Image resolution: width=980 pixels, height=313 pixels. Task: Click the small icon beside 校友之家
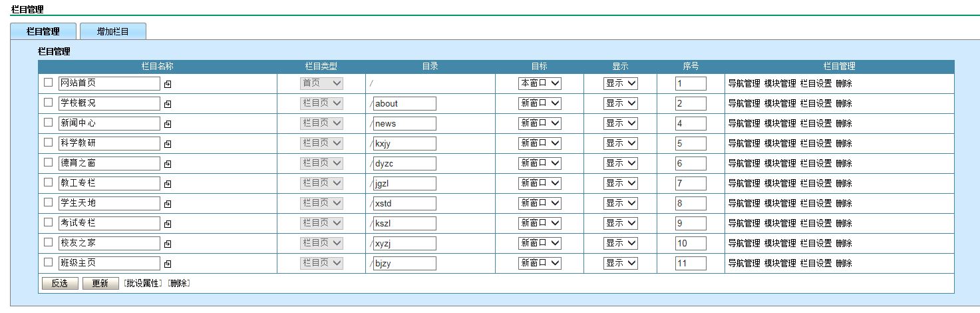point(168,244)
